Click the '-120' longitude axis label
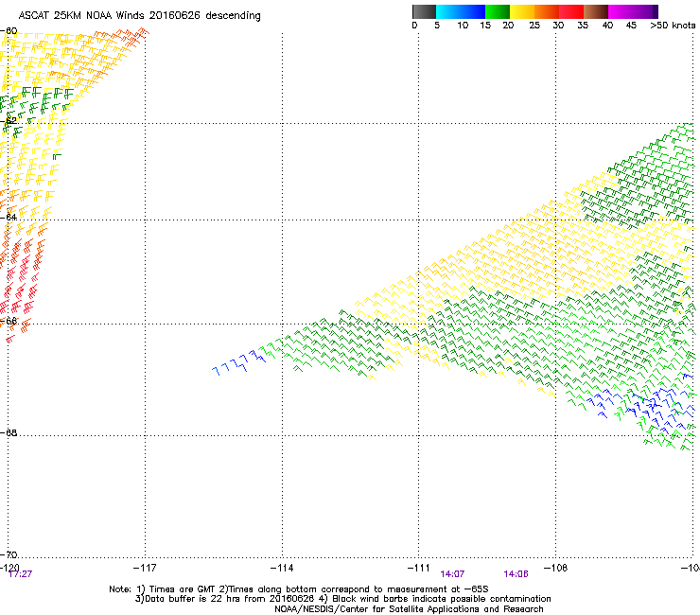This screenshot has height=615, width=700. pos(9,568)
